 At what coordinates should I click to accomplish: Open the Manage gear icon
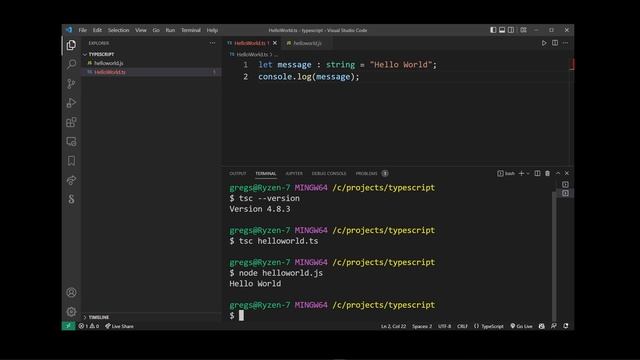(x=71, y=311)
